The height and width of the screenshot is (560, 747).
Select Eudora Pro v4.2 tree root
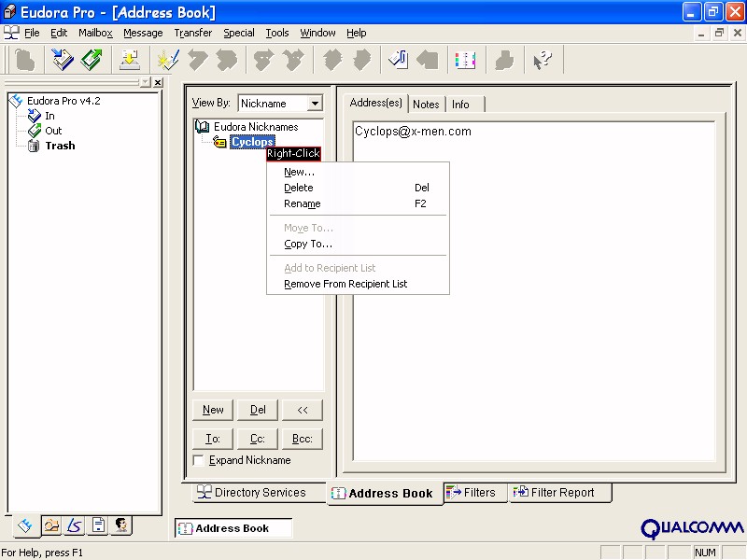(63, 101)
